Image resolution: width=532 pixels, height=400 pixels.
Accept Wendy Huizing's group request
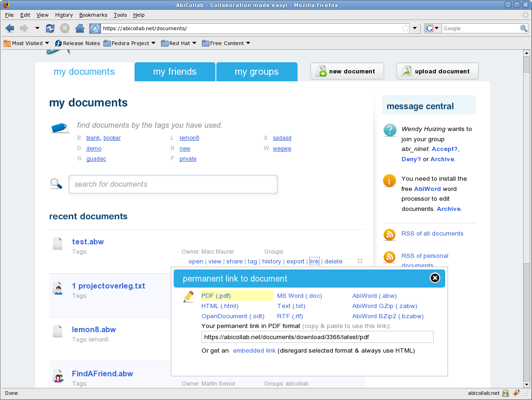click(444, 149)
